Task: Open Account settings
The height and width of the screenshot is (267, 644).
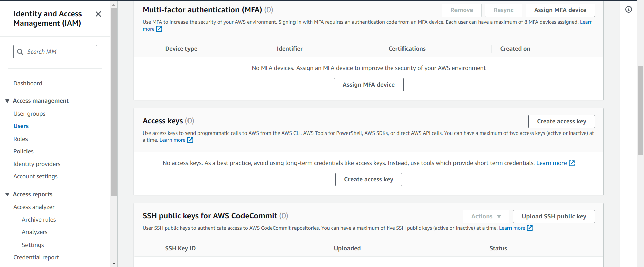Action: click(36, 176)
